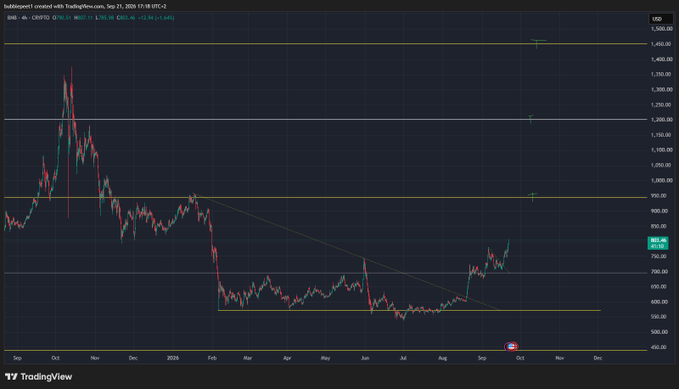Click the 1,350.00 price axis label
Screen dimensions: 679x389
click(662, 75)
